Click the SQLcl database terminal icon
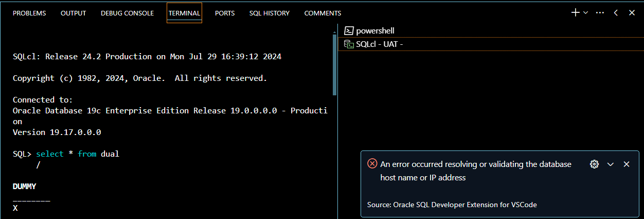 (x=349, y=44)
